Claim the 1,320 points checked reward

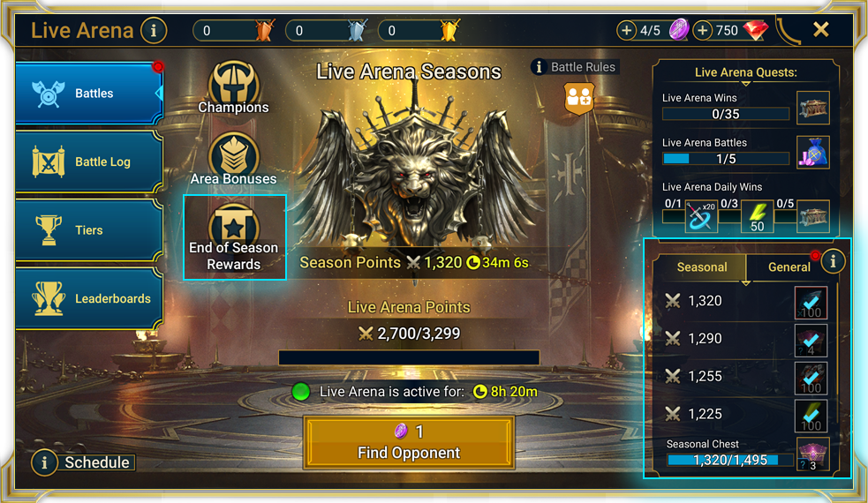coord(811,303)
